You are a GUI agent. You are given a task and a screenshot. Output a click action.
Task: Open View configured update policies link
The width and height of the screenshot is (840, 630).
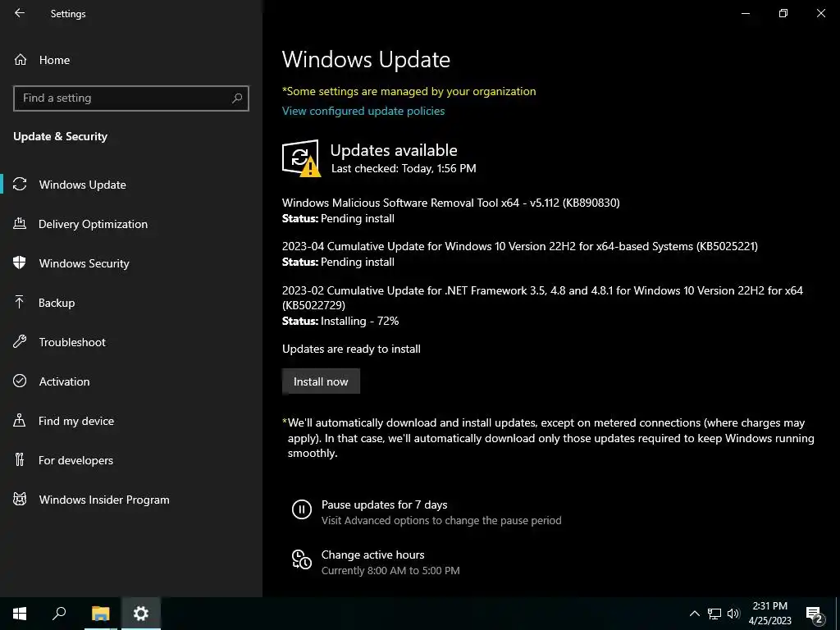point(363,111)
